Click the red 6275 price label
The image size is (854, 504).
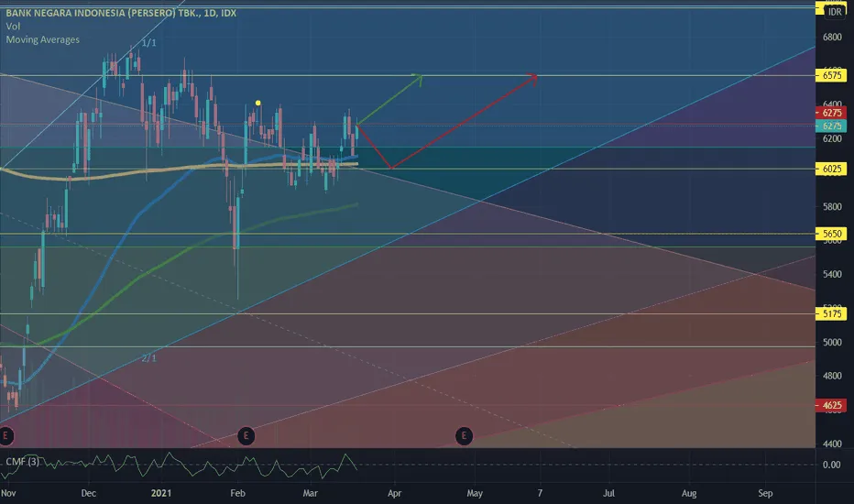[832, 113]
